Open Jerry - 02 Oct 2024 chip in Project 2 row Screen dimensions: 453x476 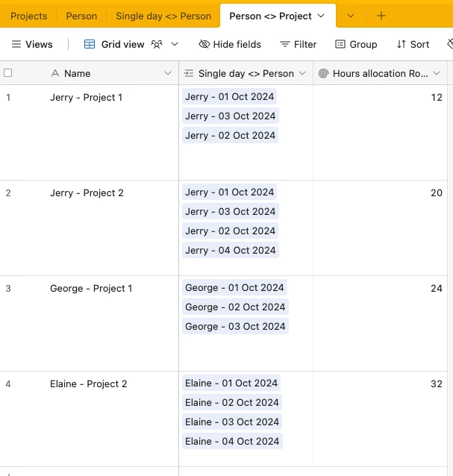click(230, 231)
